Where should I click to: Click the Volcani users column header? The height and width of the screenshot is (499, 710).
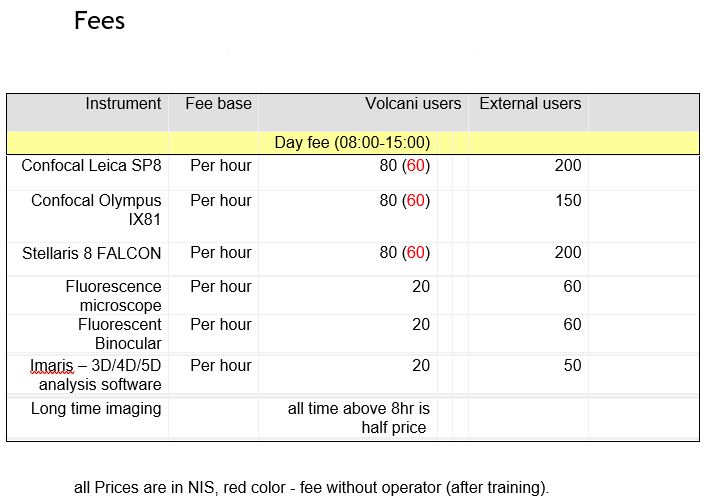click(412, 104)
